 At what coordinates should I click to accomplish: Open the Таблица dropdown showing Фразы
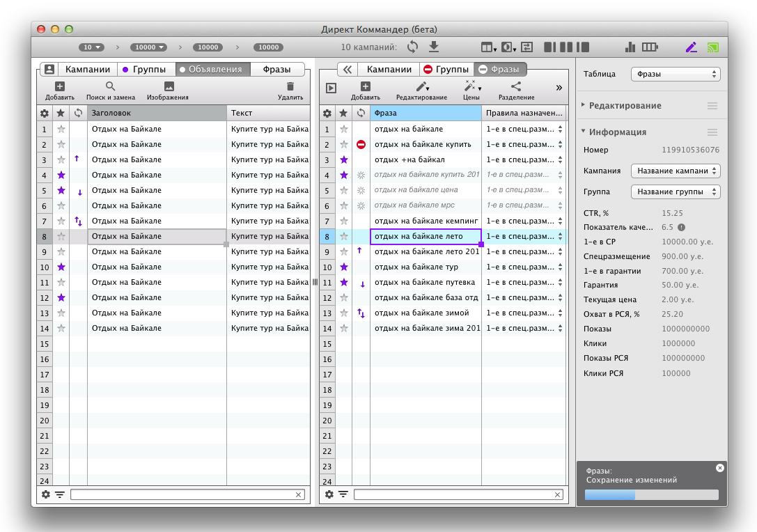click(675, 74)
